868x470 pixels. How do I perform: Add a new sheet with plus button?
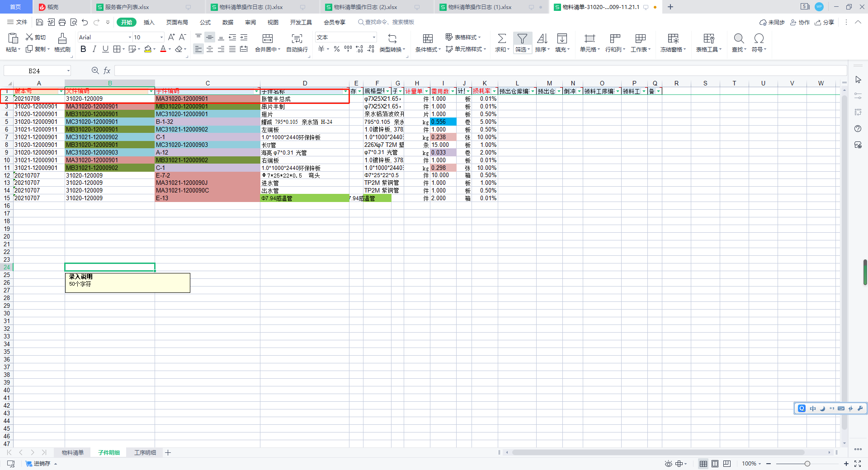coord(168,452)
